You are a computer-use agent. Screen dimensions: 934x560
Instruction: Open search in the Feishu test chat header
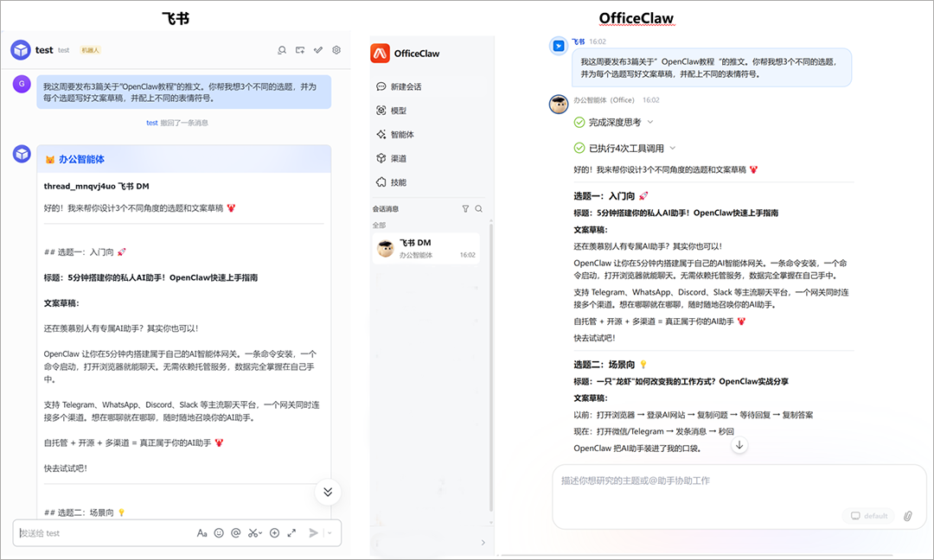pyautogui.click(x=282, y=50)
